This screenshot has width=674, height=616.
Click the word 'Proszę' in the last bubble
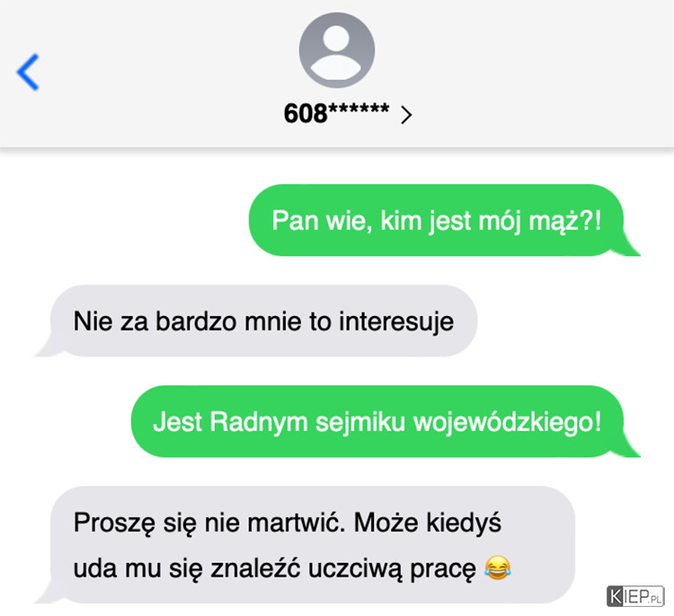(114, 524)
